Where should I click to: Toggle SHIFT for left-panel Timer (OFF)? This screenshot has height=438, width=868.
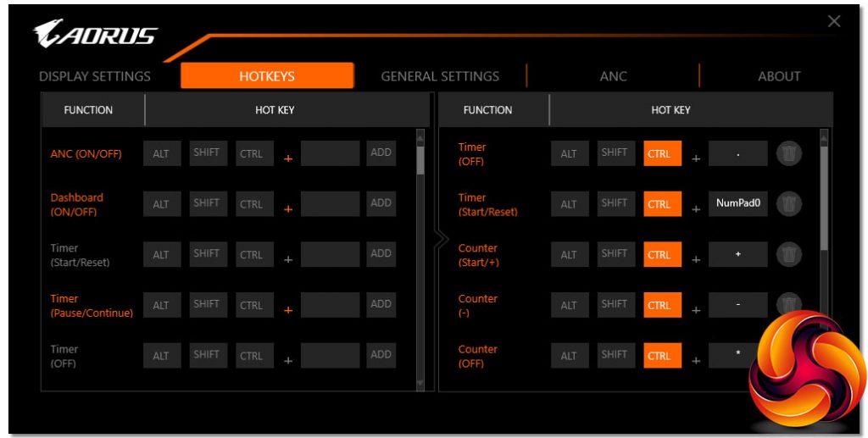[209, 355]
